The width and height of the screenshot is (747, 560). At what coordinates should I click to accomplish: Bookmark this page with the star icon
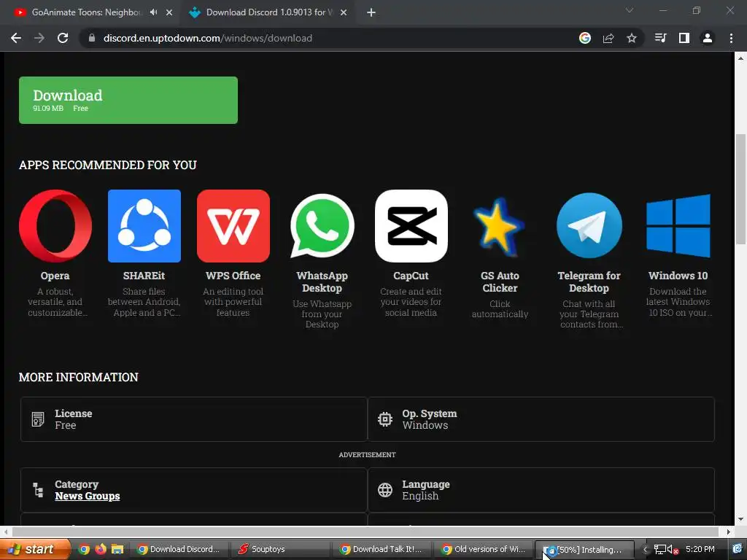point(632,38)
